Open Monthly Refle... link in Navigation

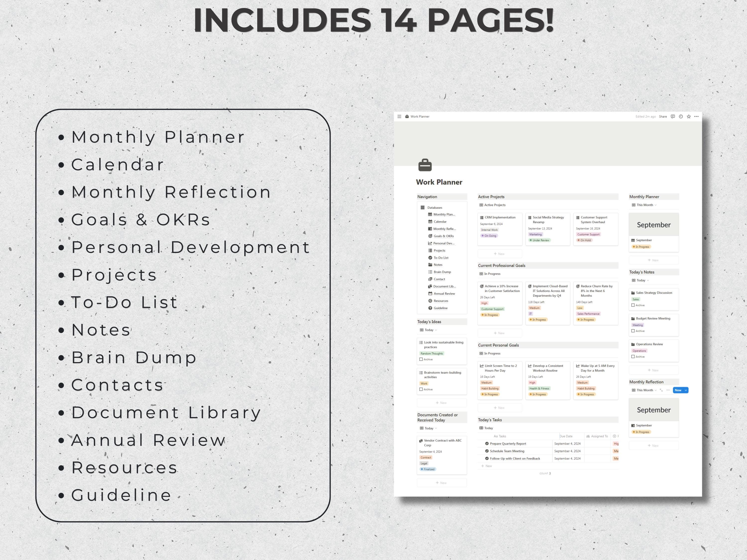point(444,229)
